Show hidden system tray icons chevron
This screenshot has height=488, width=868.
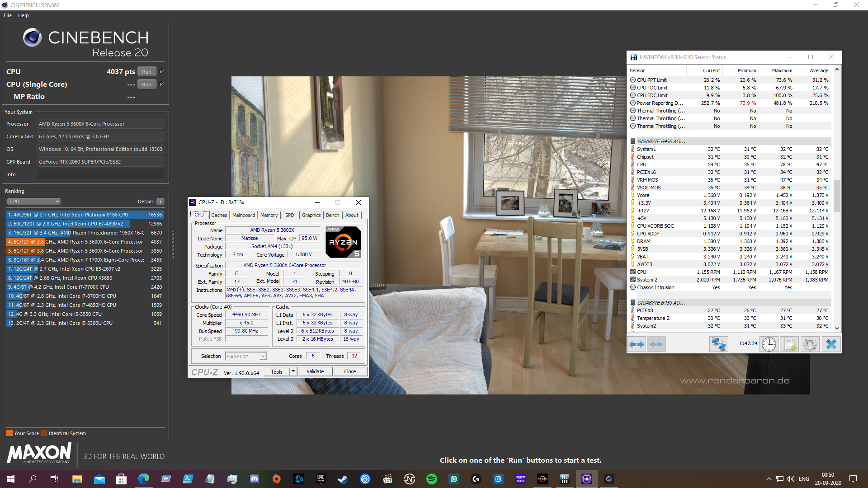769,479
